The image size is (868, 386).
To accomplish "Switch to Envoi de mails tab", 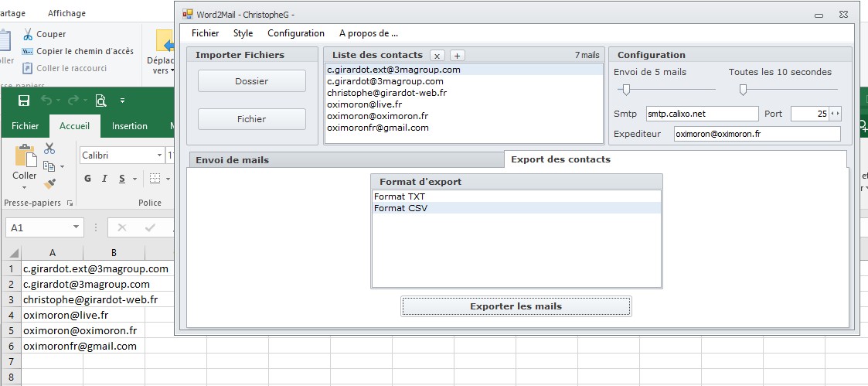I will [233, 160].
